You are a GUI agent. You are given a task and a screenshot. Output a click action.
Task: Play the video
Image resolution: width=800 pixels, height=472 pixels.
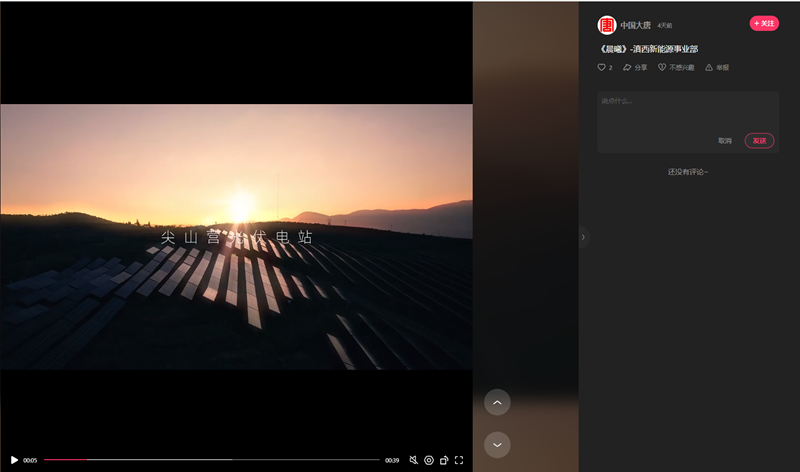point(14,460)
